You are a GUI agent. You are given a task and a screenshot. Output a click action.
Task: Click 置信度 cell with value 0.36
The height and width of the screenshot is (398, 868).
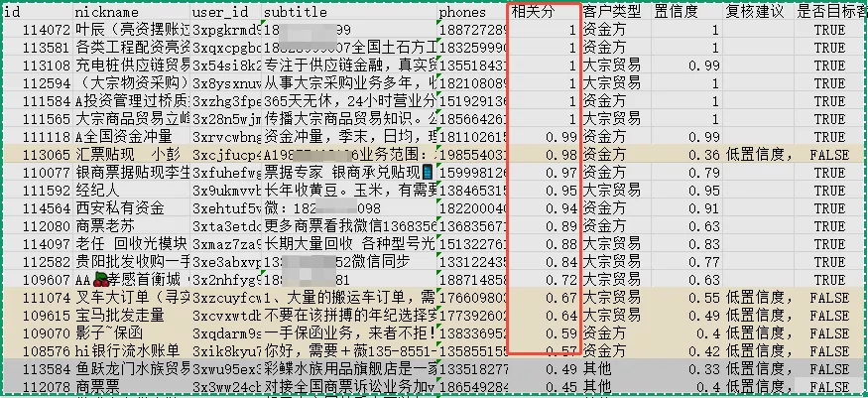686,155
